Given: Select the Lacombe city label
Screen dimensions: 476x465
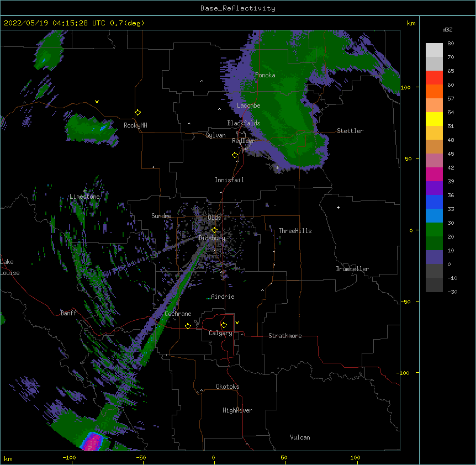Looking at the screenshot, I should 248,105.
